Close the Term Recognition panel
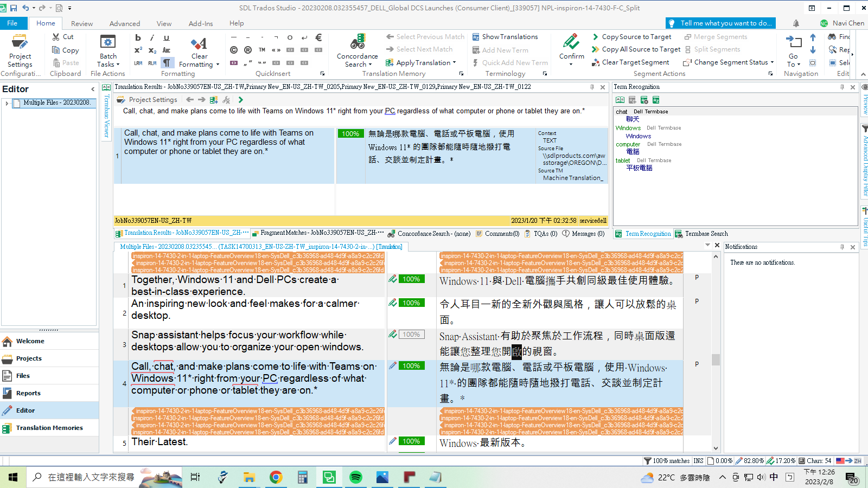The image size is (868, 488). coord(852,87)
